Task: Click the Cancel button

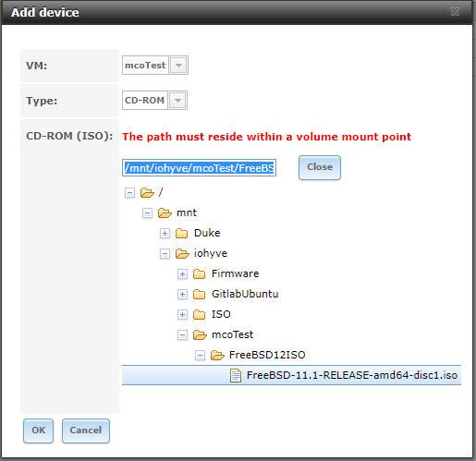Action: 86,431
